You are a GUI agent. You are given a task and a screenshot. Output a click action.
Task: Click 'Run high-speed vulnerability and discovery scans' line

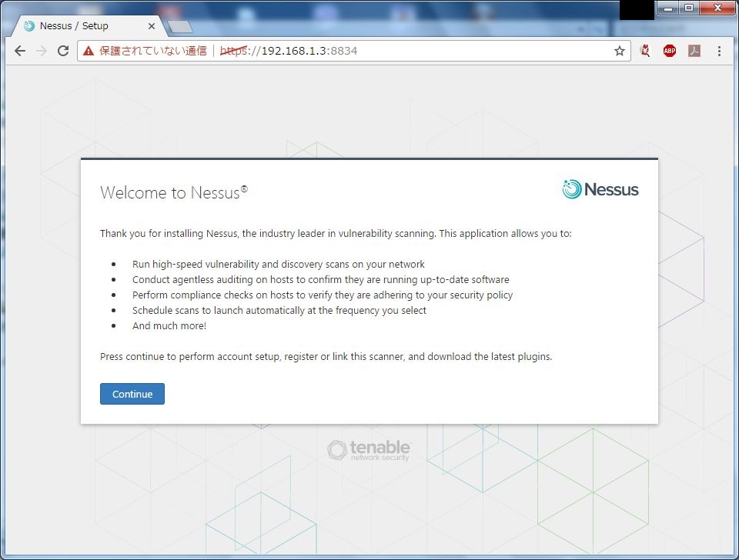tap(278, 264)
